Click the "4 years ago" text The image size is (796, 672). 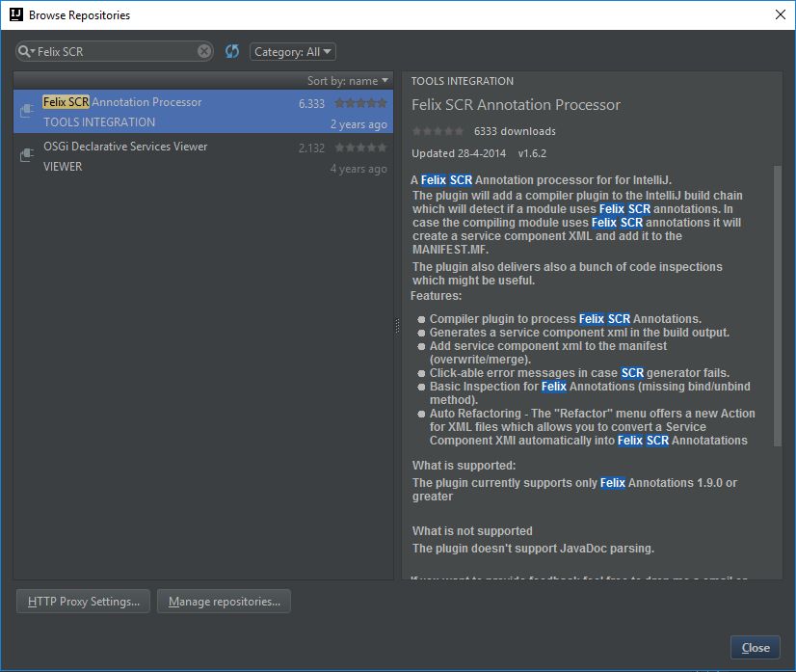[x=358, y=169]
